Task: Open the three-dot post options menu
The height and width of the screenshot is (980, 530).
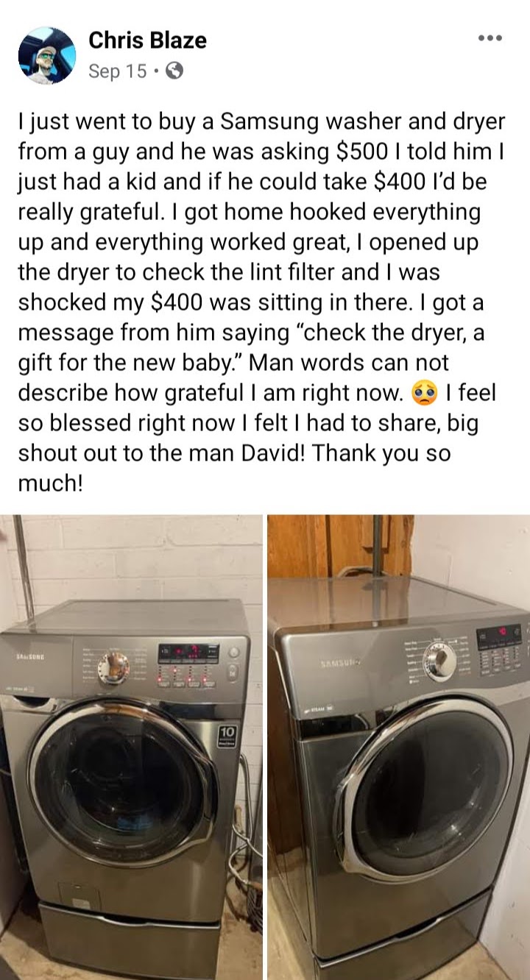Action: 490,38
